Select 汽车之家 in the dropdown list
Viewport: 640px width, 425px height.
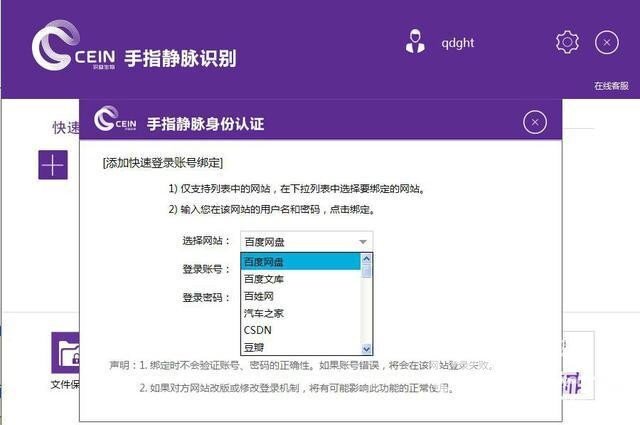pyautogui.click(x=300, y=313)
